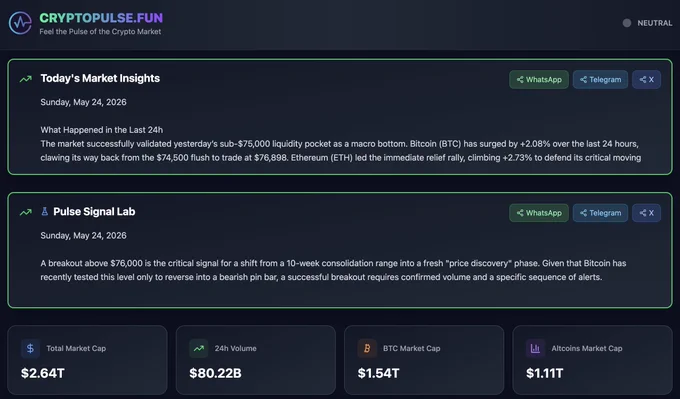Viewport: 680px width, 399px height.
Task: Select the $1.54T BTC Market Cap value
Action: (x=378, y=373)
